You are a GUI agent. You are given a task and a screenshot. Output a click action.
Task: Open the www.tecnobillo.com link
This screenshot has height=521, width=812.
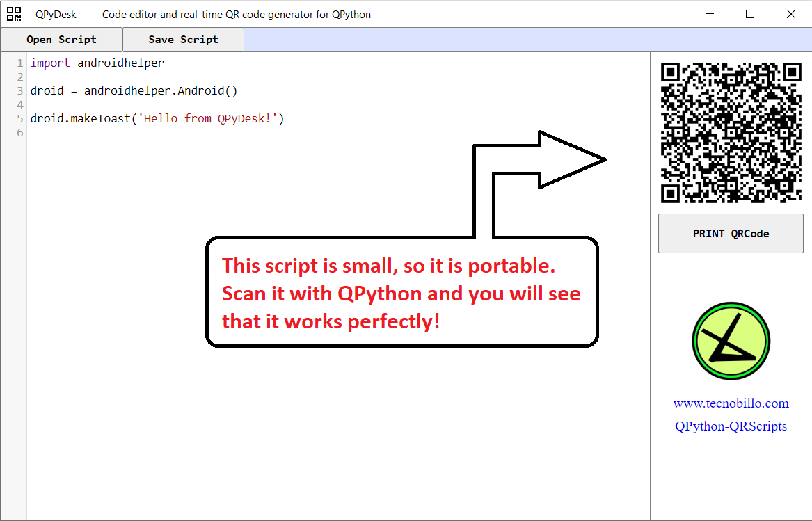[731, 403]
